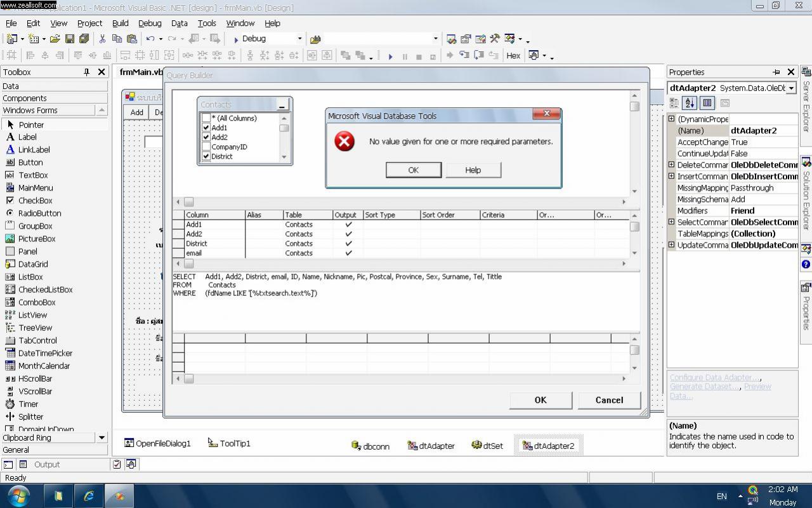The image size is (812, 508).
Task: Toggle the All Columns checkbox
Action: (x=206, y=118)
